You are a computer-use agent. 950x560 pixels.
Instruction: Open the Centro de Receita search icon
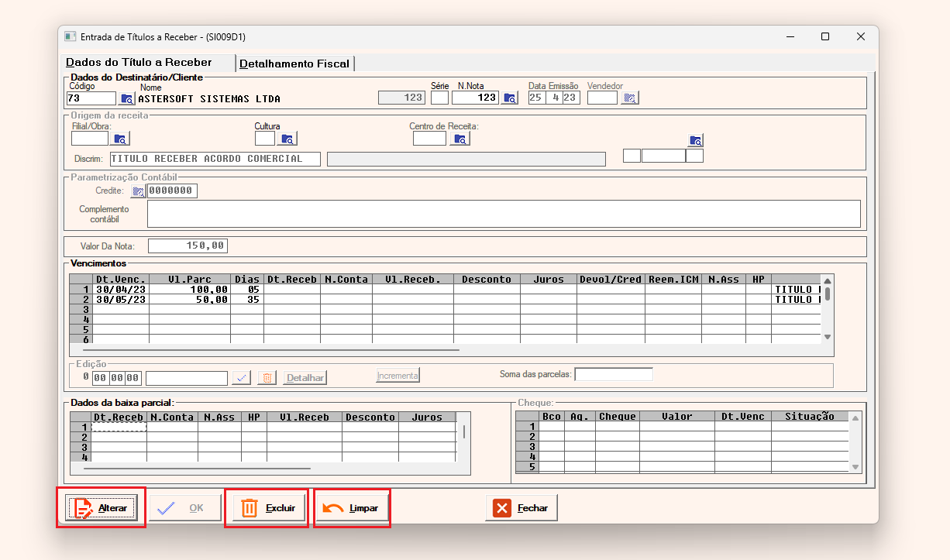coord(461,139)
